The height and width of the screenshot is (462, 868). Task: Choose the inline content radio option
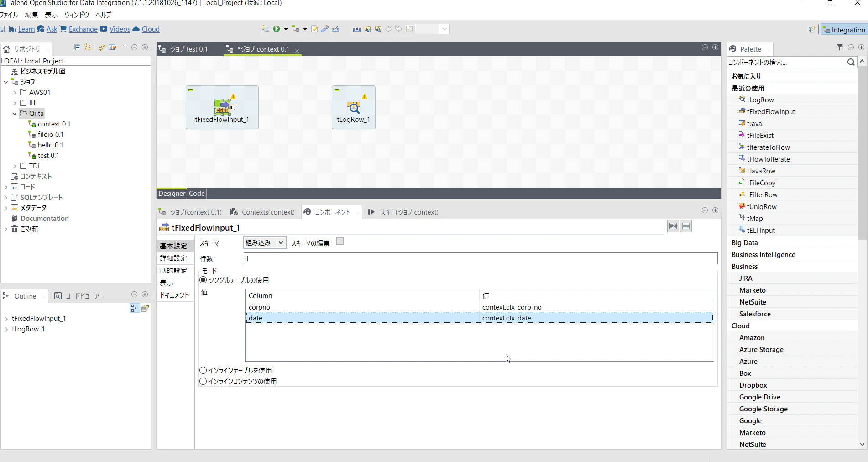click(x=203, y=381)
